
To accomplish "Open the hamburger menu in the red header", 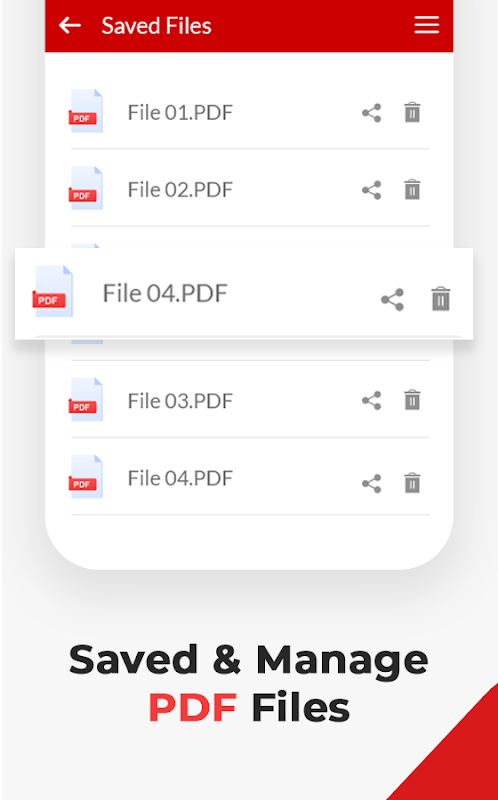I will coord(427,25).
